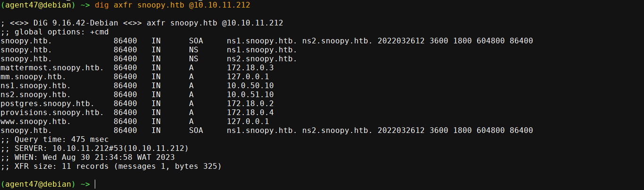Click the mm.snoopy.htb hostname
644x190 pixels.
(x=33, y=77)
